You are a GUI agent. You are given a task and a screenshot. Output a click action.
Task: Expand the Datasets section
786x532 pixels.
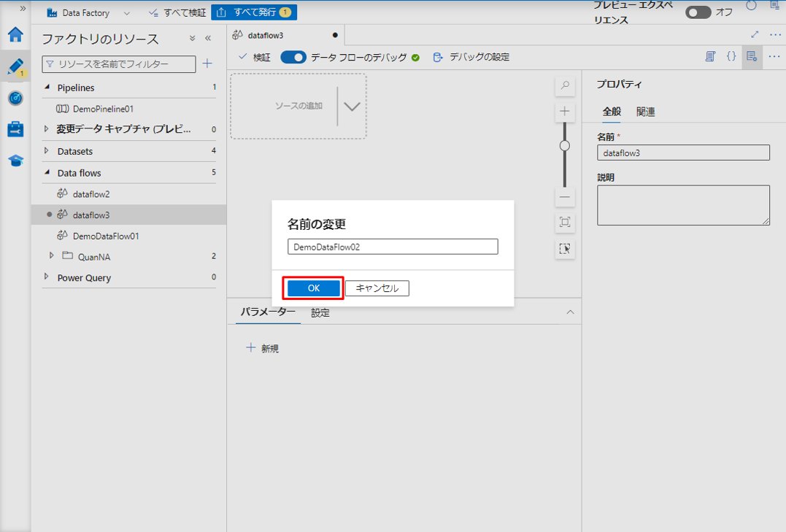(46, 151)
